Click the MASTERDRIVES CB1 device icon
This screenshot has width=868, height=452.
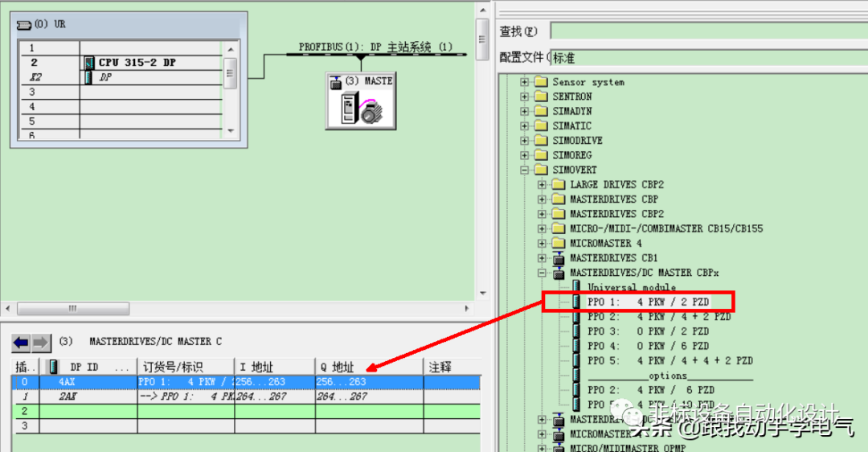(559, 258)
